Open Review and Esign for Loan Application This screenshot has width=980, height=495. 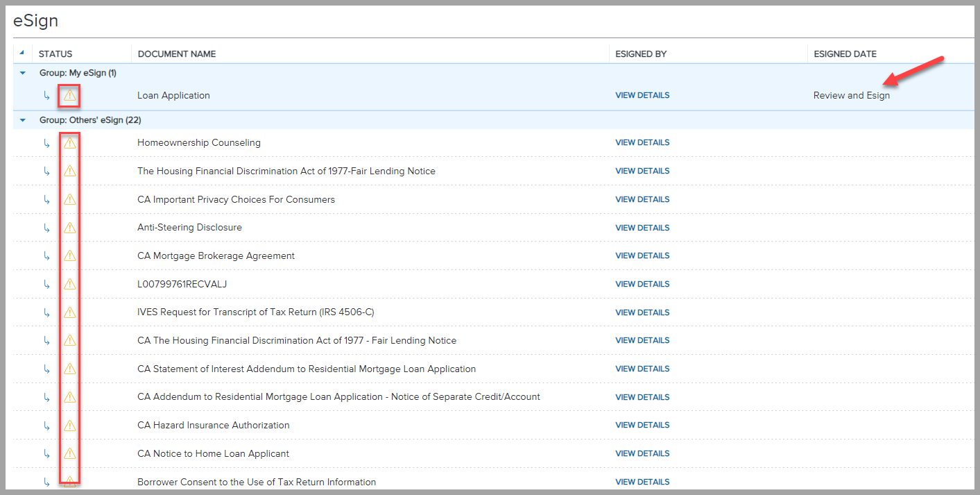(851, 96)
